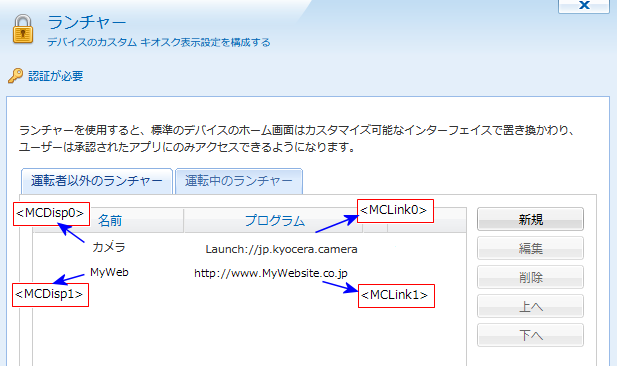Viewport: 617px width, 366px height.
Task: Click the 新規 button
Action: (x=530, y=219)
